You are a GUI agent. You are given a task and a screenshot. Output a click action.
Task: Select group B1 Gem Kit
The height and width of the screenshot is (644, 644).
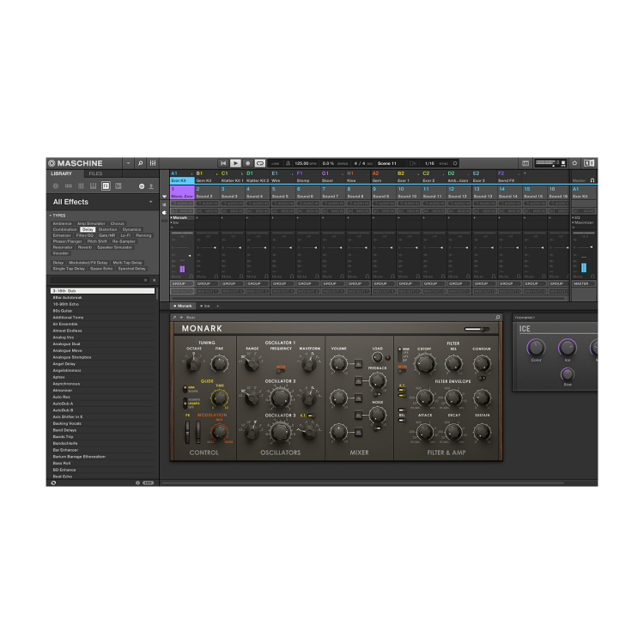click(207, 177)
